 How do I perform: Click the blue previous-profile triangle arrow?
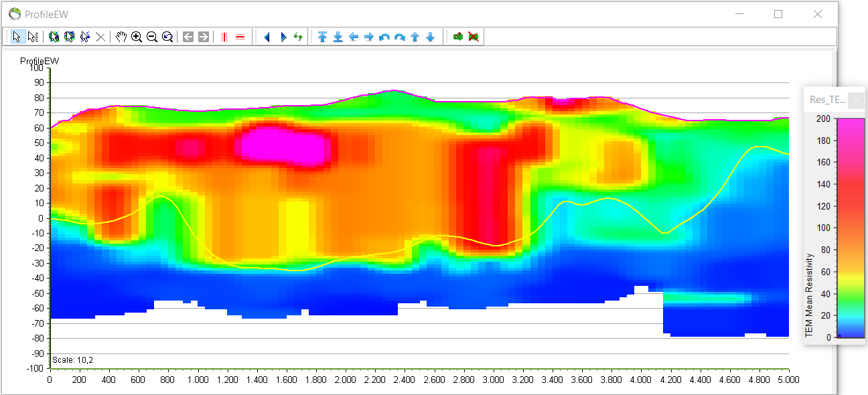(x=267, y=37)
